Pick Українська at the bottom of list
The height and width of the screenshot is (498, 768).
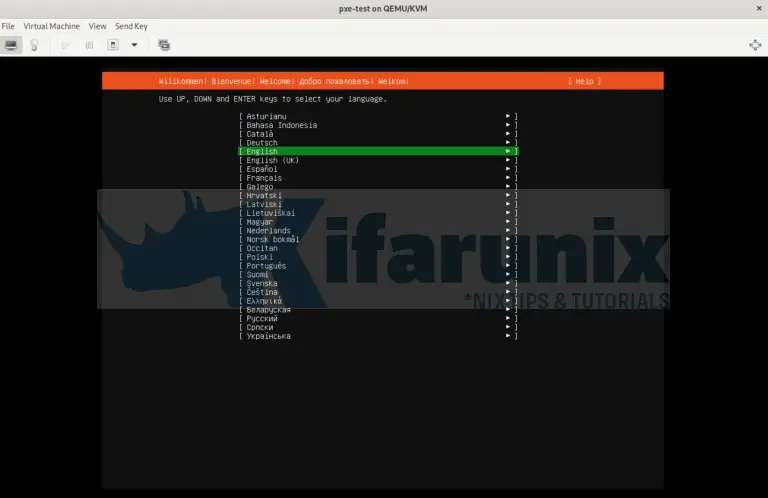point(268,336)
